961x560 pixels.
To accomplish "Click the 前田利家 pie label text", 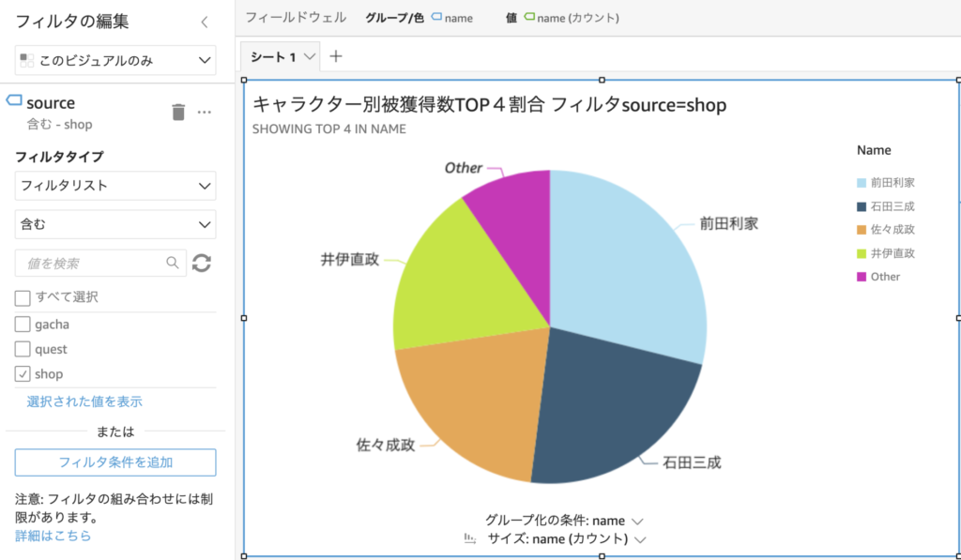I will click(729, 223).
